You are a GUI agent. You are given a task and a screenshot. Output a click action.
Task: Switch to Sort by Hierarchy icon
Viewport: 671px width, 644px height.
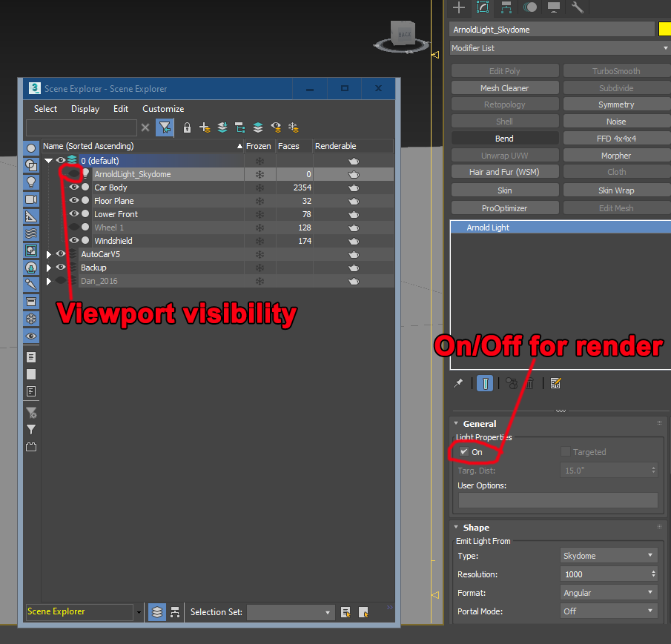click(x=175, y=612)
